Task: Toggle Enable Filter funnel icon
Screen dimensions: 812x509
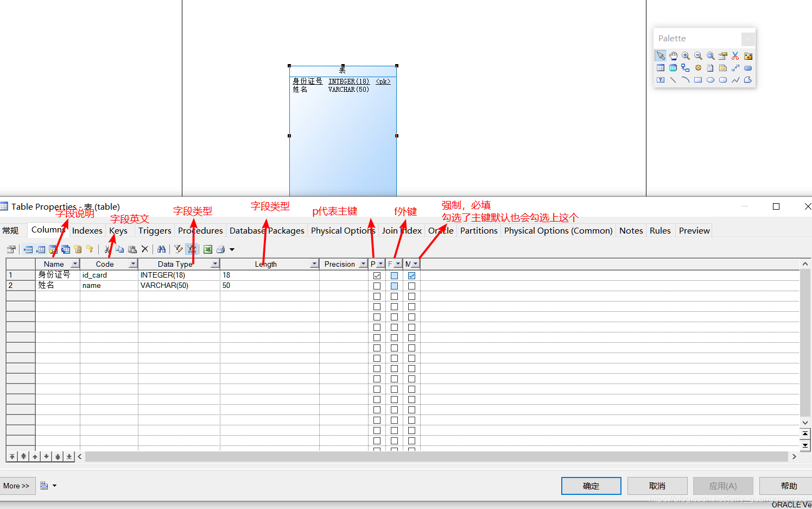Action: (191, 249)
